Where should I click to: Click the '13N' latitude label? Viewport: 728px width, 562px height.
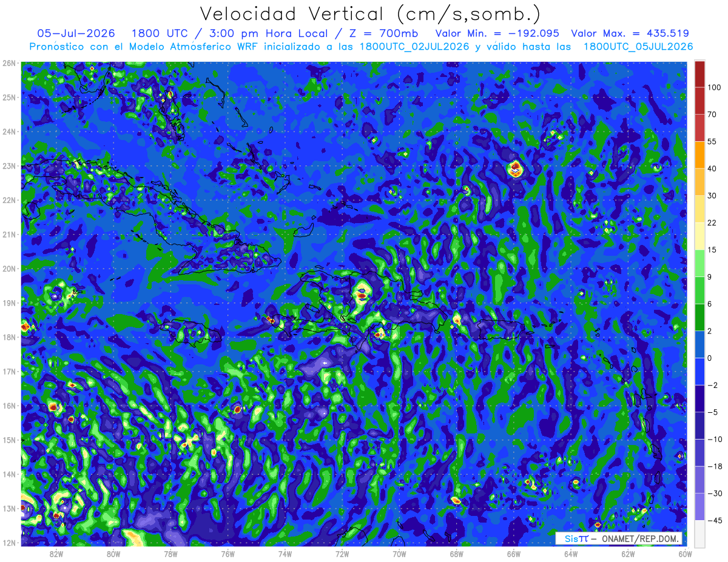[9, 508]
